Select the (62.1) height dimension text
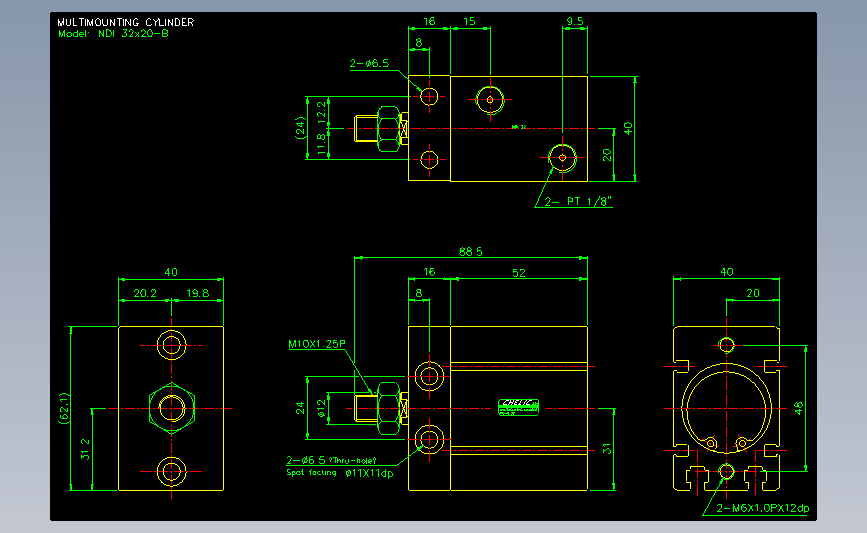Screen dimensions: 867x533 65,409
